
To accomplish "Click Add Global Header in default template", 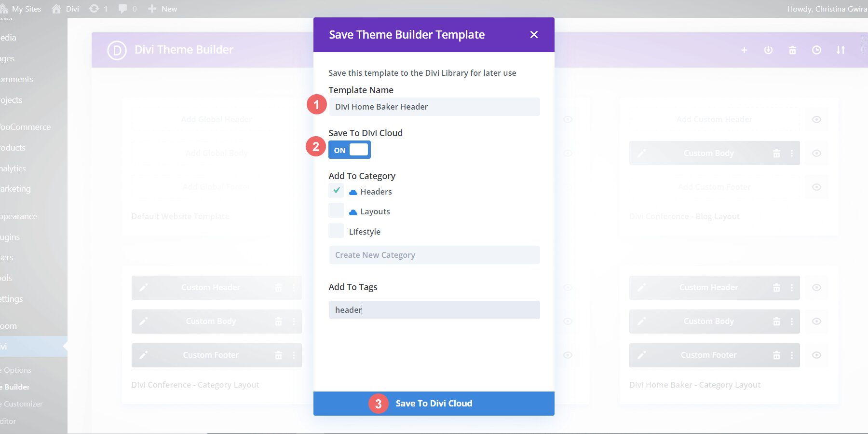I will click(217, 119).
